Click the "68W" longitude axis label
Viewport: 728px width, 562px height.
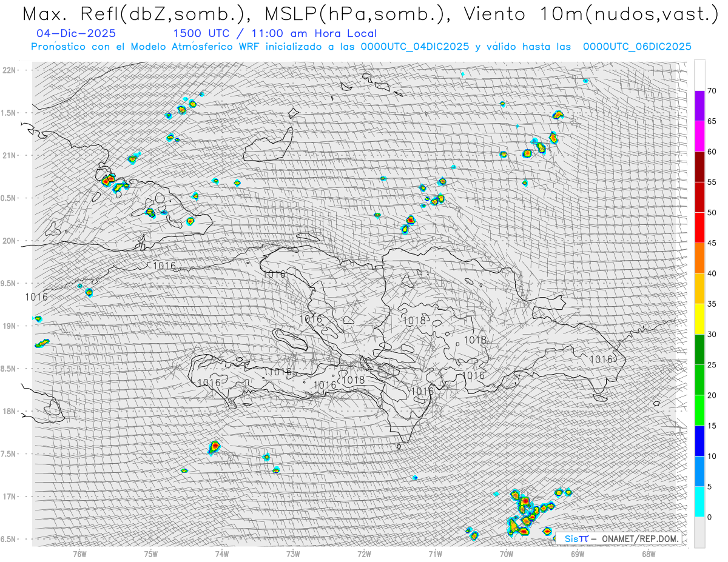(649, 554)
